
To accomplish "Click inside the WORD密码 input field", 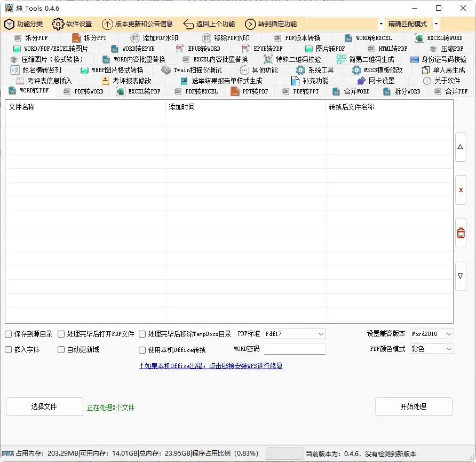I will 295,349.
